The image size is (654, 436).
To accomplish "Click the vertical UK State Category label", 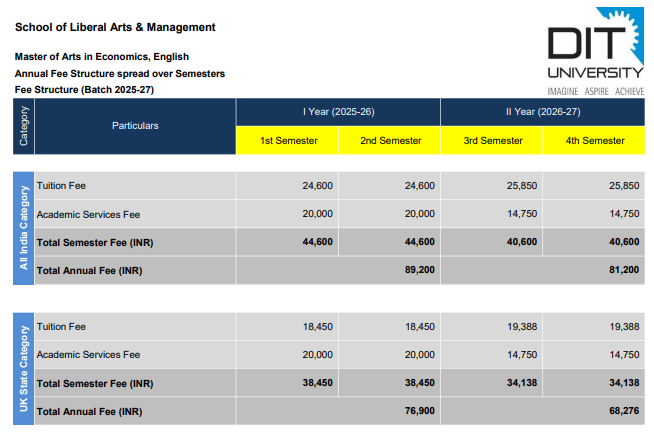I will pos(23,368).
